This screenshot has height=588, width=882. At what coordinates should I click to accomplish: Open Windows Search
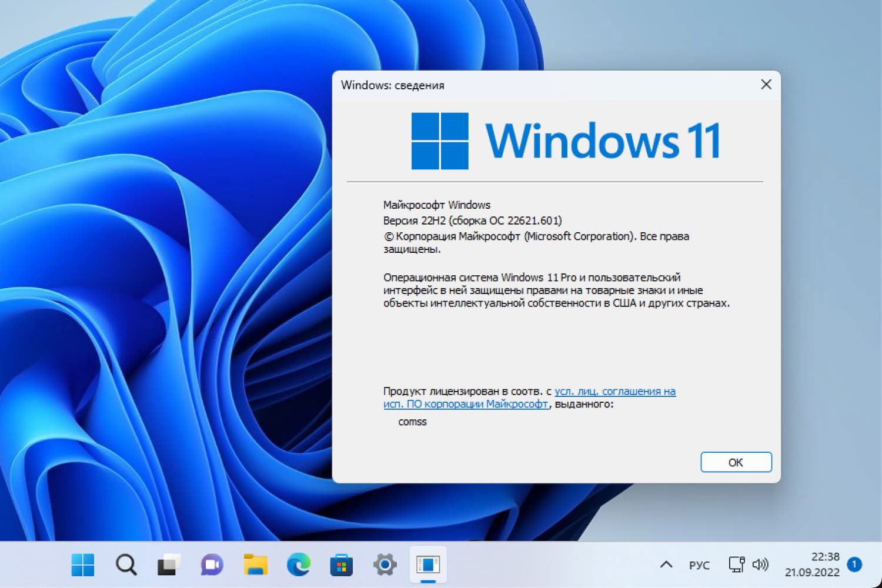[125, 564]
